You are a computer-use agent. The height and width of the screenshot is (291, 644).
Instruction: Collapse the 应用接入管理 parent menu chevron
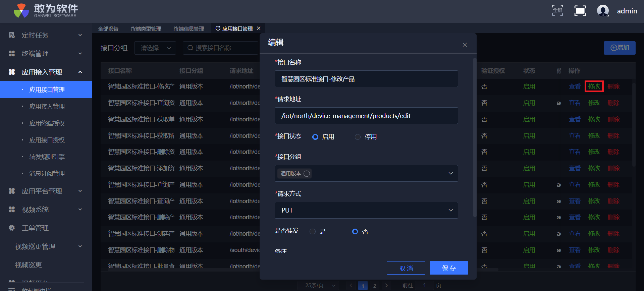click(x=80, y=72)
